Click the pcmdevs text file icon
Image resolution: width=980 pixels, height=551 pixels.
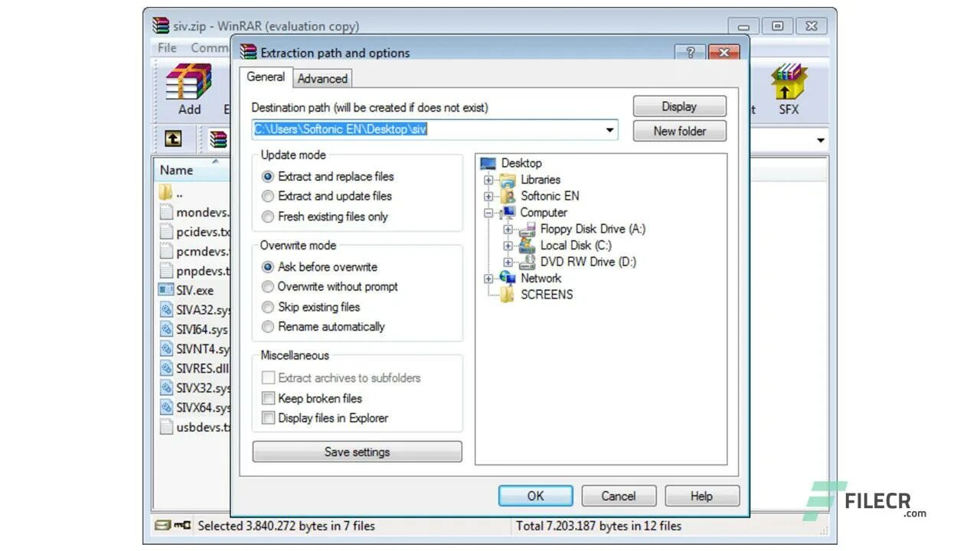point(165,251)
